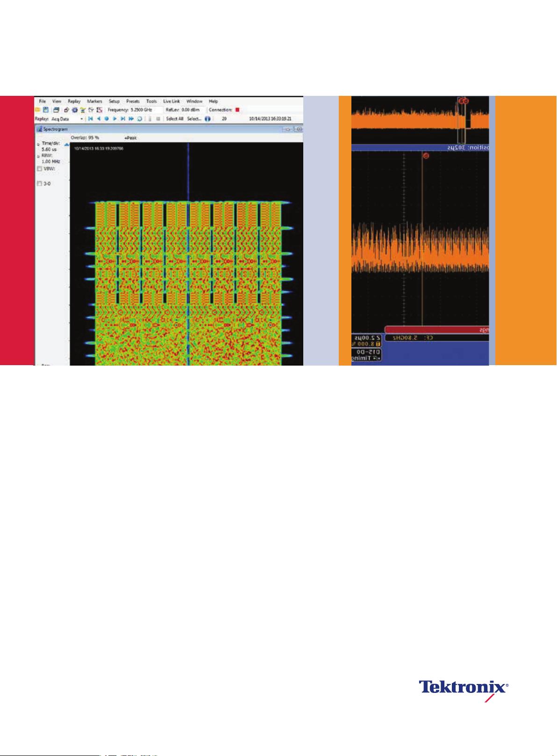Click the red Connection status indicator
Viewport: 557px width, 756px height.
[x=237, y=110]
